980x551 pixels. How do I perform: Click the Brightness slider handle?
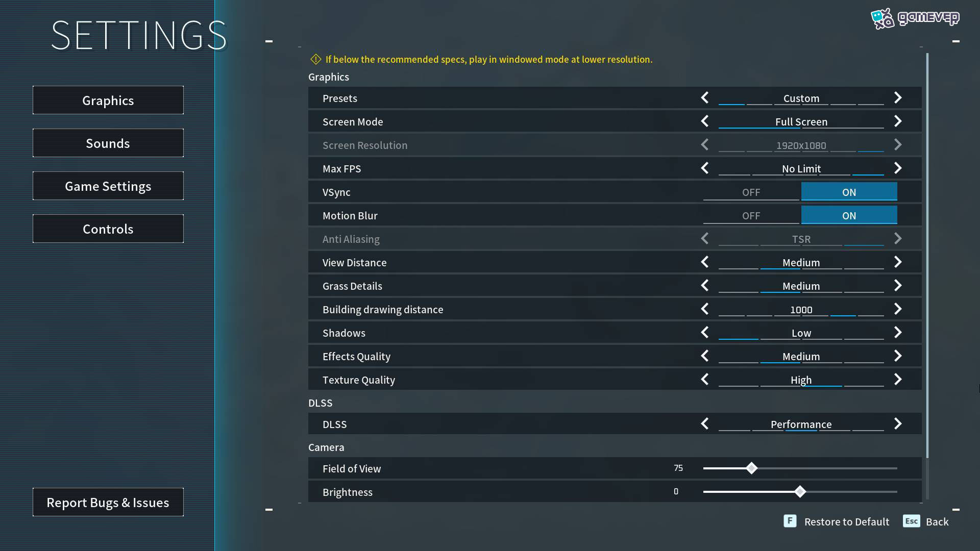[800, 491]
